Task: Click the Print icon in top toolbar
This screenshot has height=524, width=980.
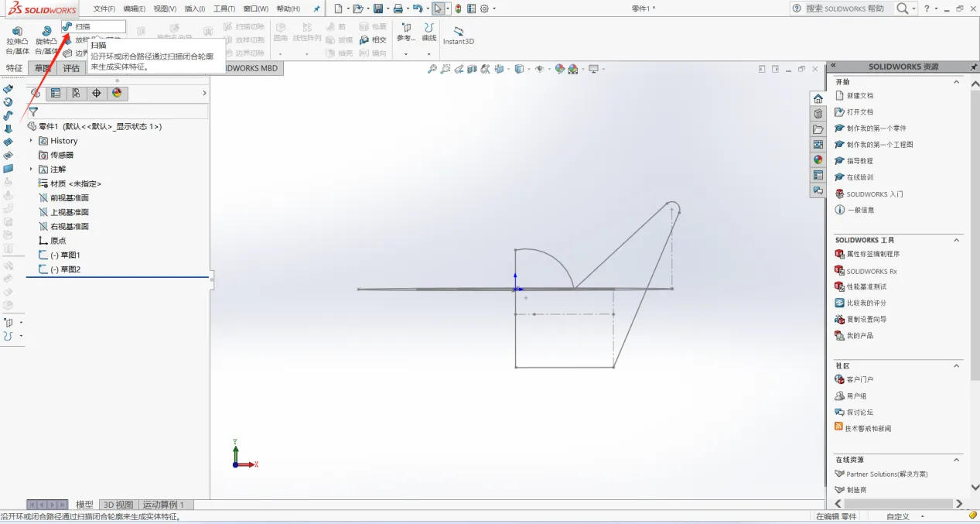Action: coord(398,9)
